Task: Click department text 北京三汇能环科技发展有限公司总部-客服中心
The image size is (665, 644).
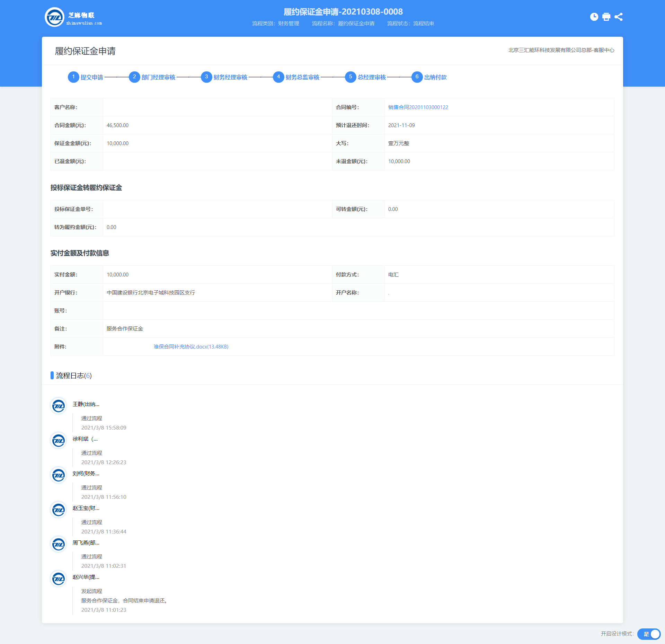Action: pyautogui.click(x=561, y=50)
